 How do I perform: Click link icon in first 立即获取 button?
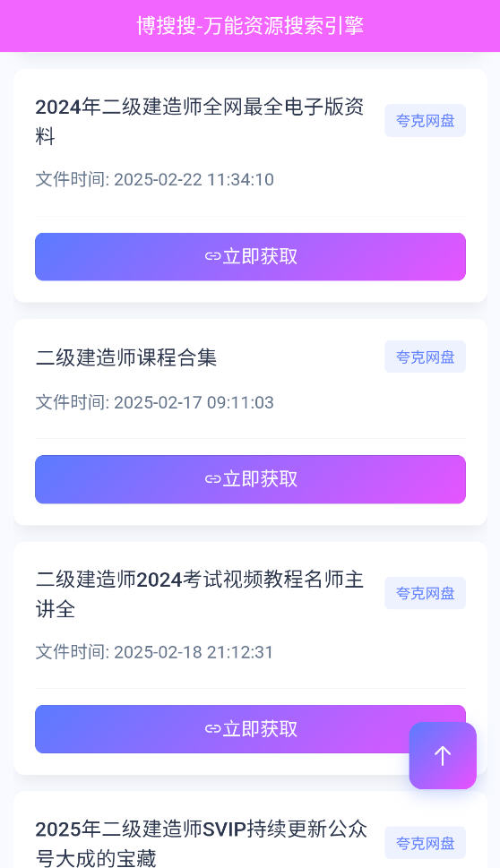pos(212,256)
